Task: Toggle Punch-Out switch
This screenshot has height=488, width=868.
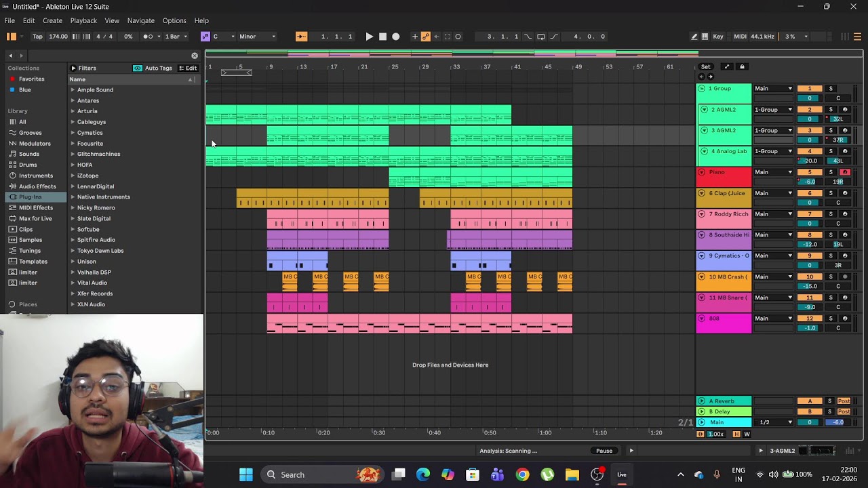Action: coord(554,37)
